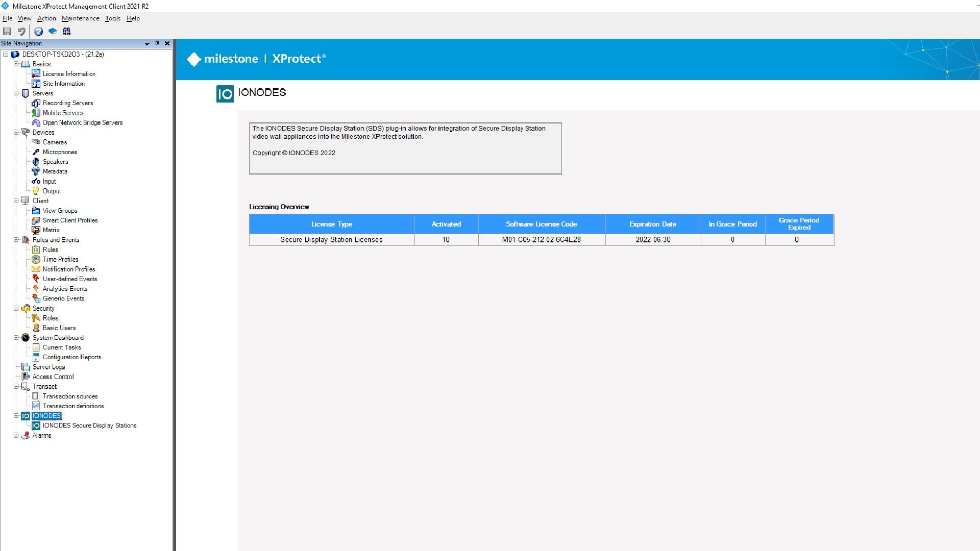The width and height of the screenshot is (980, 551).
Task: Click the Access Control icon
Action: coord(26,377)
